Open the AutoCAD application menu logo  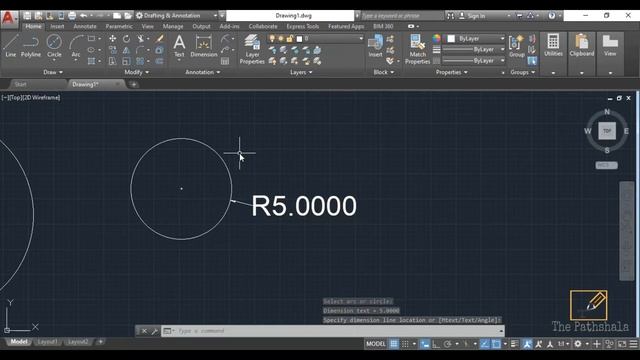(9, 18)
